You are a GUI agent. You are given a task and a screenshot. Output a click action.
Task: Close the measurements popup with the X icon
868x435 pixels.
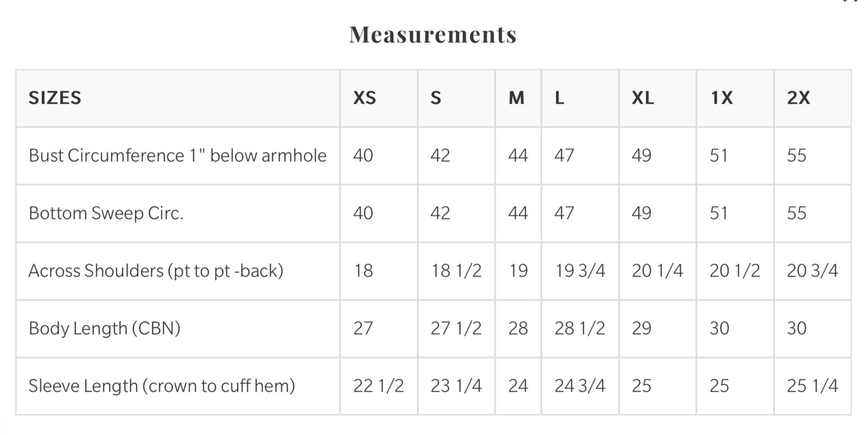(851, 1)
